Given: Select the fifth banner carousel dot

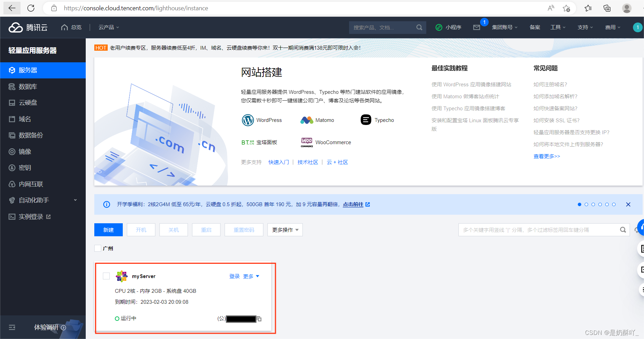Looking at the screenshot, I should click(x=607, y=204).
